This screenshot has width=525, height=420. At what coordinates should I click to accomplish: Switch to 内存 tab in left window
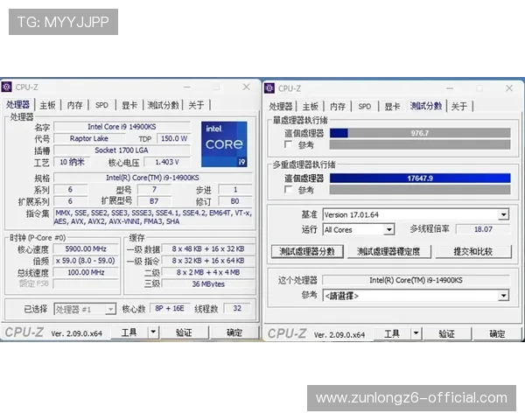[x=74, y=105]
